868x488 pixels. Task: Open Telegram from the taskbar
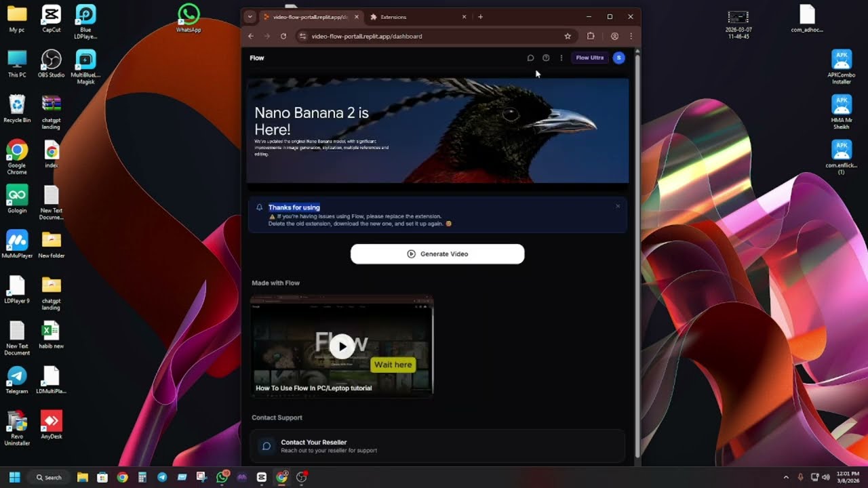point(162,477)
